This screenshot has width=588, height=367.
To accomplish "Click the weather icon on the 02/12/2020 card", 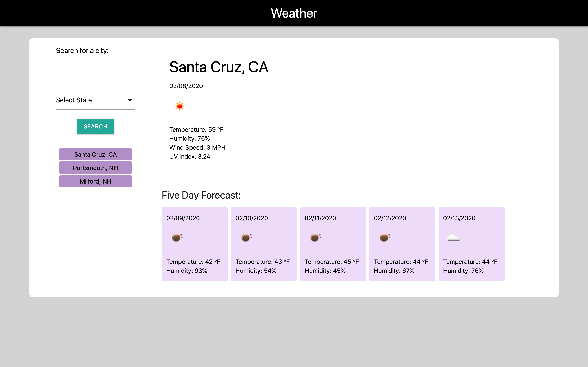I will pyautogui.click(x=385, y=237).
